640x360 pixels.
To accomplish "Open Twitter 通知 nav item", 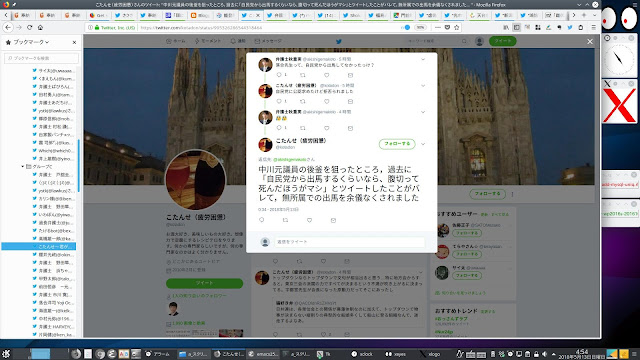I will [238, 41].
